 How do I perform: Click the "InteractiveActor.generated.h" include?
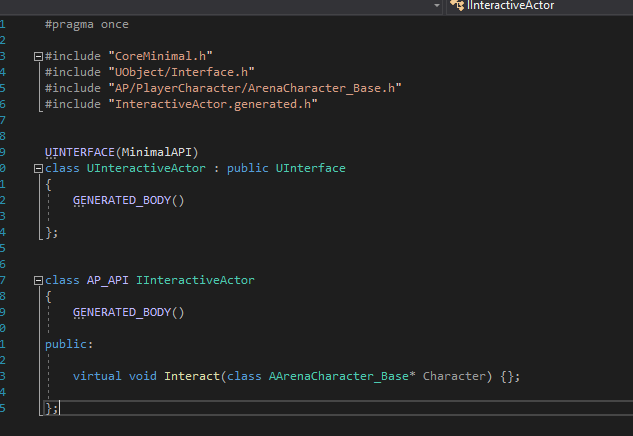(x=213, y=104)
